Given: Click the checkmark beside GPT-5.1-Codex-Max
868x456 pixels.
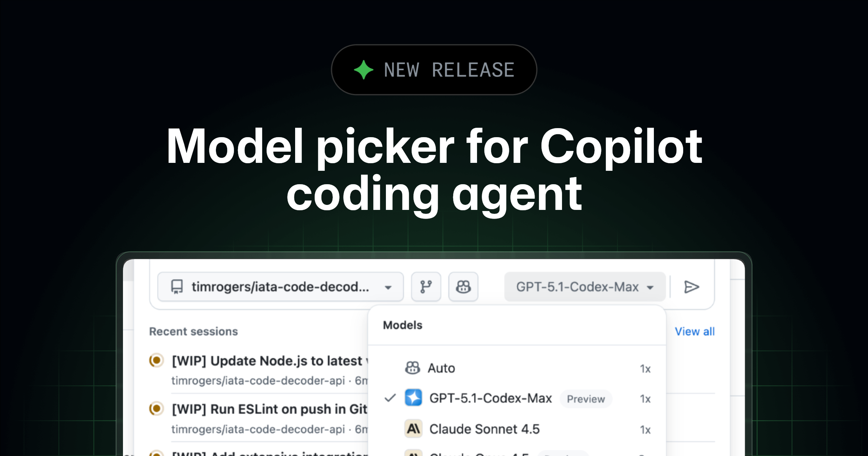Looking at the screenshot, I should click(390, 398).
